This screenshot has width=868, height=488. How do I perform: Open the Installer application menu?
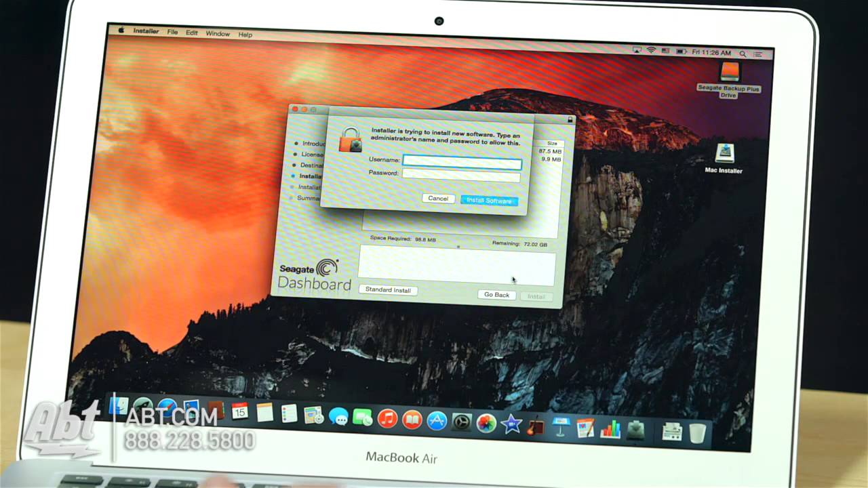146,31
